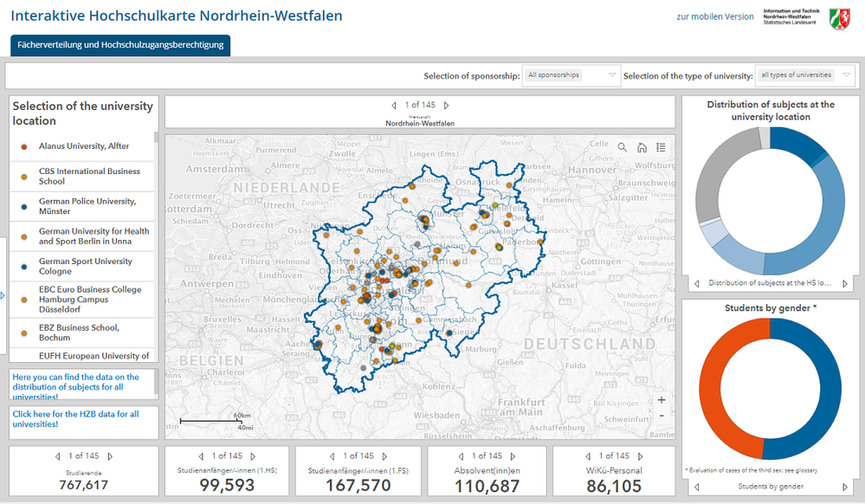Open zur mobilen Version link
This screenshot has width=865, height=504.
[714, 16]
